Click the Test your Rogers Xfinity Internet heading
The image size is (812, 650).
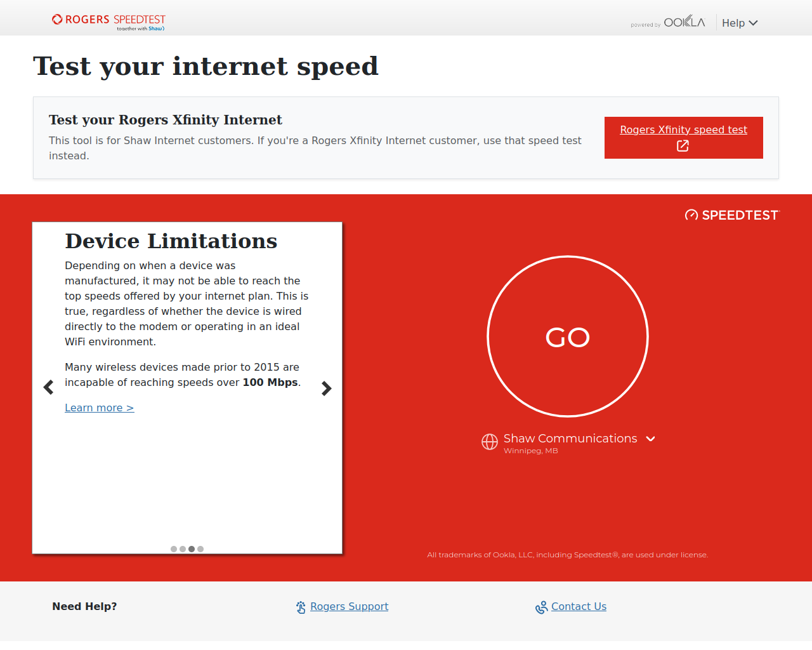pos(166,120)
